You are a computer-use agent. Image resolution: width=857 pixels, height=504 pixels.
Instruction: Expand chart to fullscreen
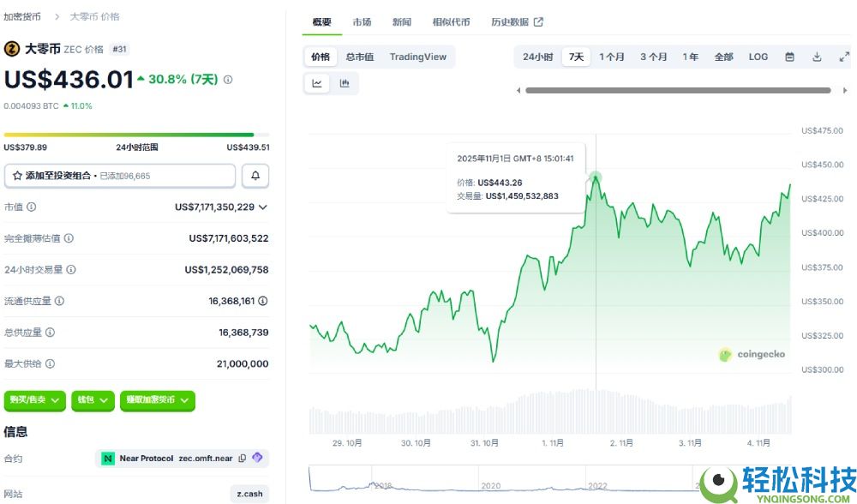pyautogui.click(x=844, y=57)
